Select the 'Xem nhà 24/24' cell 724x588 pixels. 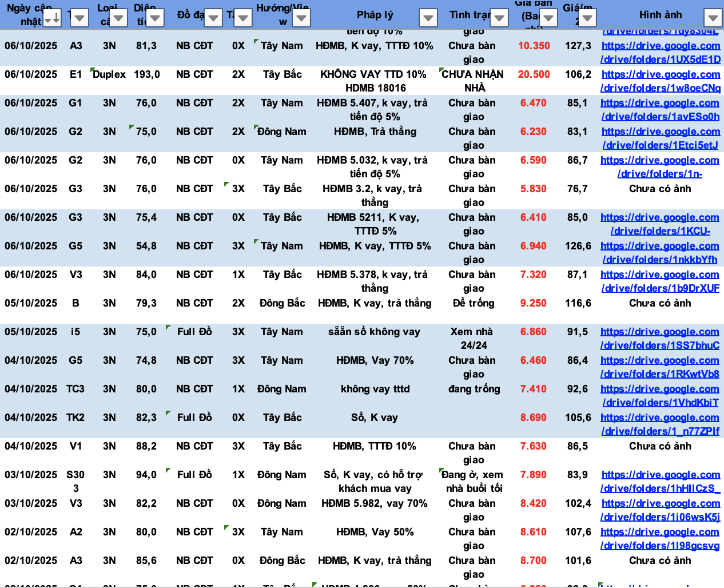point(474,338)
